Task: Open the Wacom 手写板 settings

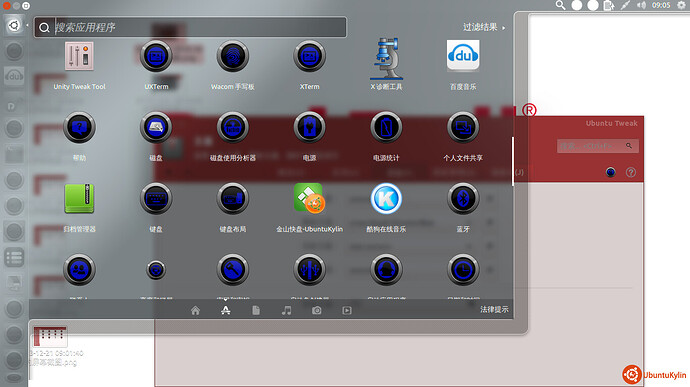Action: 233,56
